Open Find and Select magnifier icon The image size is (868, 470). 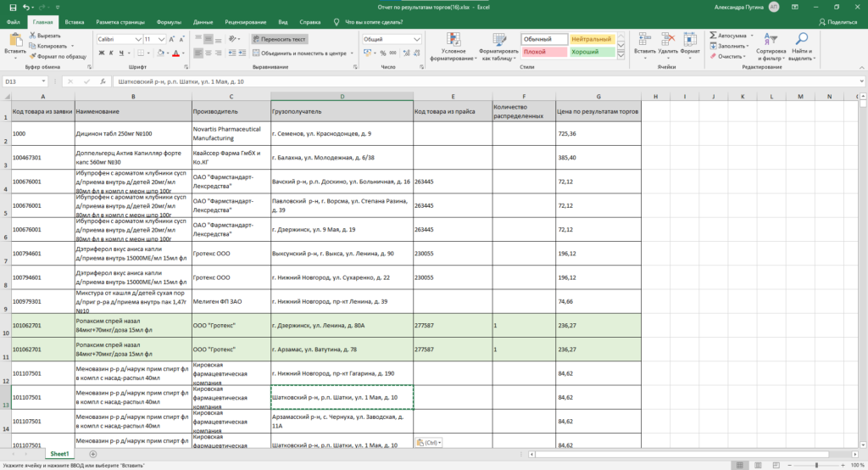tap(800, 39)
